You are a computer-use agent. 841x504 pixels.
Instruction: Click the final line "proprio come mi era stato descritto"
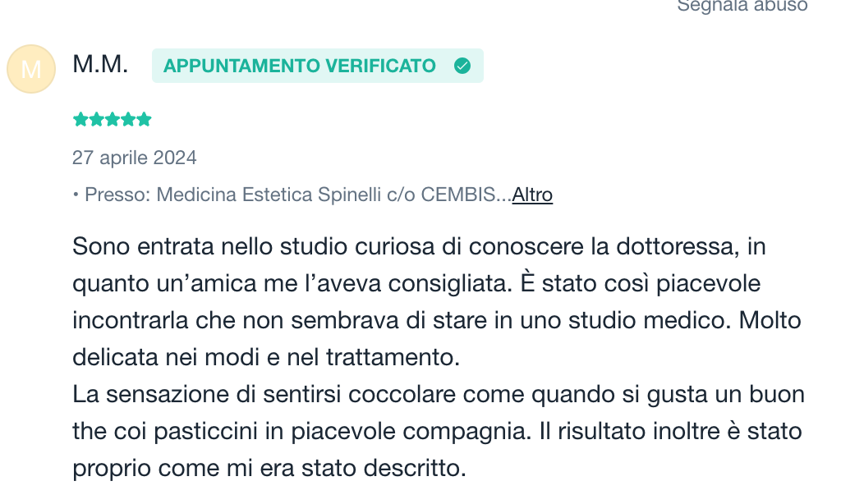point(269,469)
